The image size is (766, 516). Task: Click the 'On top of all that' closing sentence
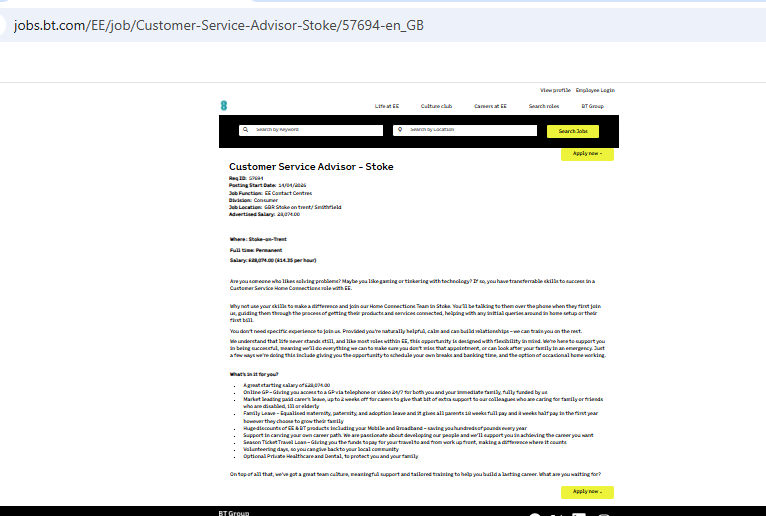click(x=415, y=474)
